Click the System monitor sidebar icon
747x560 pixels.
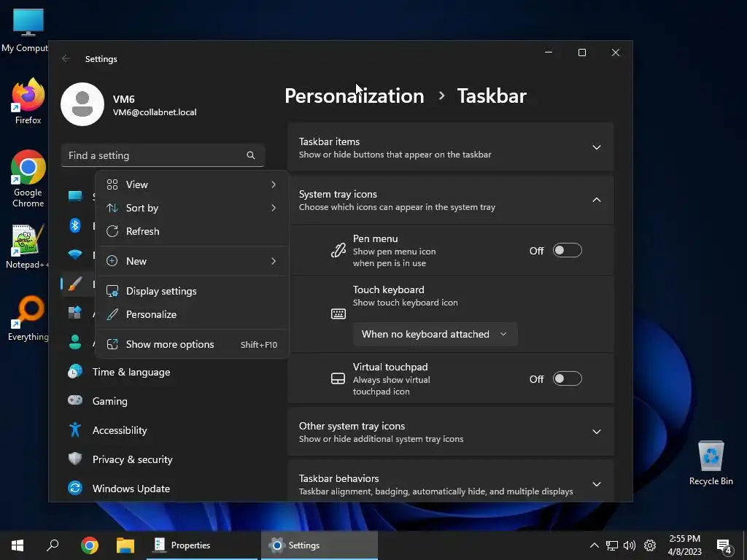click(75, 195)
